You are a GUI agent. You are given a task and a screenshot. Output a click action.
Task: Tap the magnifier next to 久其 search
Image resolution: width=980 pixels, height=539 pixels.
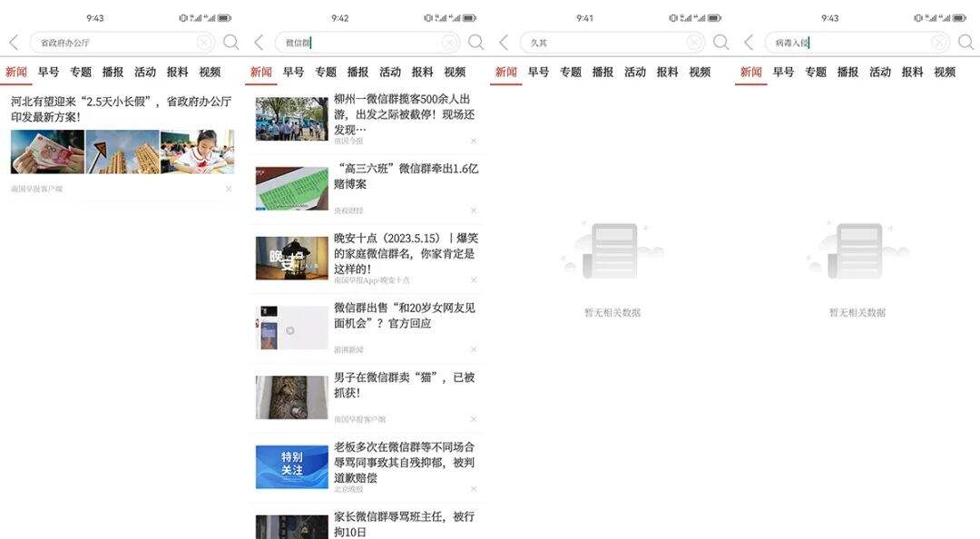click(x=720, y=43)
